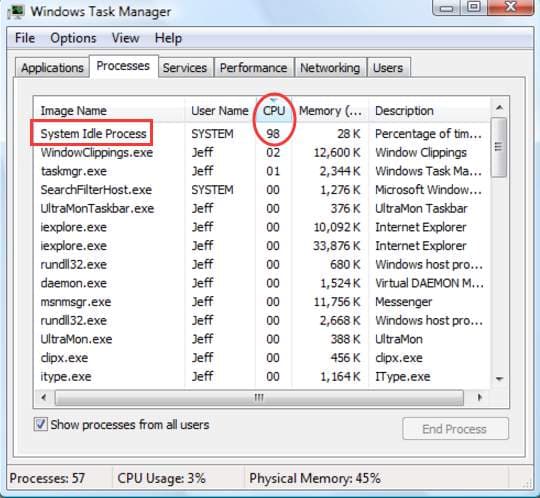Open the View menu
This screenshot has width=540, height=498.
(x=125, y=38)
